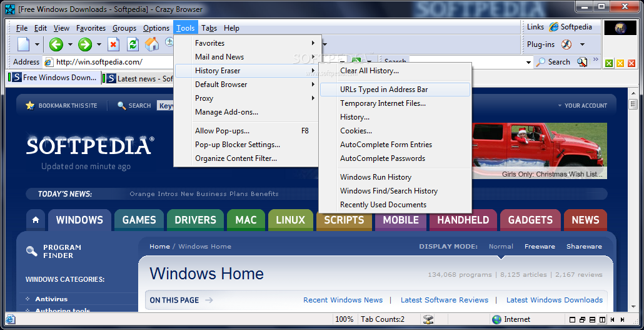Choose Temporary Internet Files menu item
This screenshot has height=330, width=644.
pyautogui.click(x=395, y=103)
